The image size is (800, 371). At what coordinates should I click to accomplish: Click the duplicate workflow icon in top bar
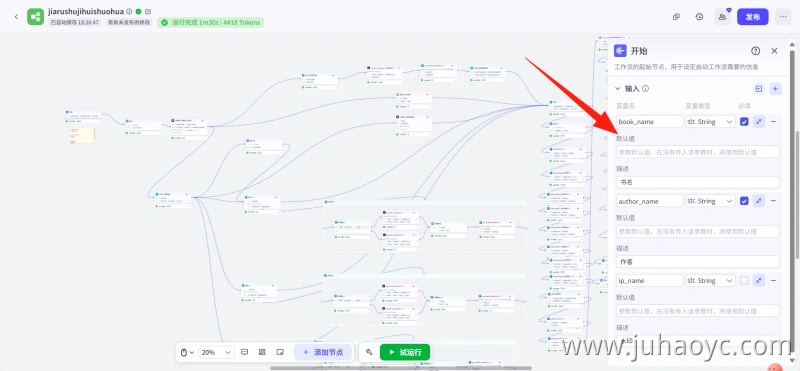point(677,17)
